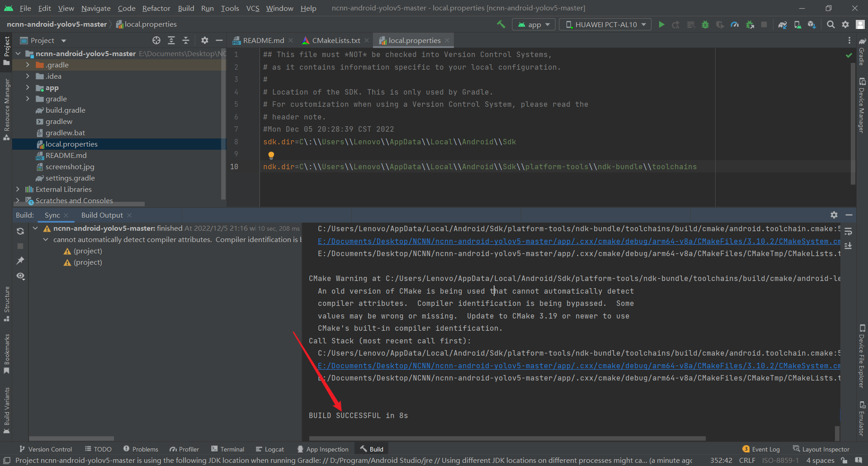
Task: Open Search Everywhere magnifier
Action: coord(830,24)
